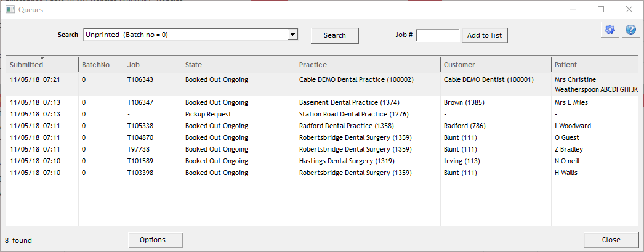Open the Unprinted batch combo box
Image resolution: width=644 pixels, height=252 pixels.
(x=186, y=35)
